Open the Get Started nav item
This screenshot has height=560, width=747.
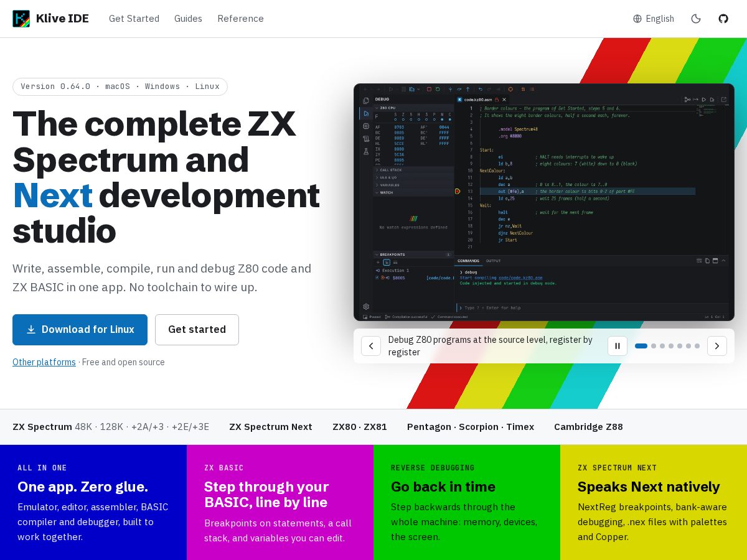click(134, 19)
